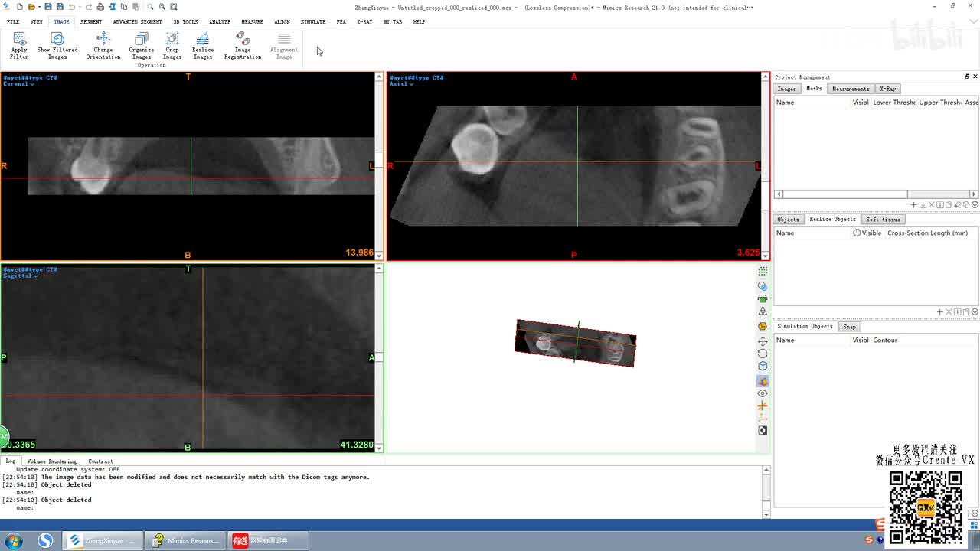Float the Project Management panel
This screenshot has height=551, width=980.
click(966, 77)
